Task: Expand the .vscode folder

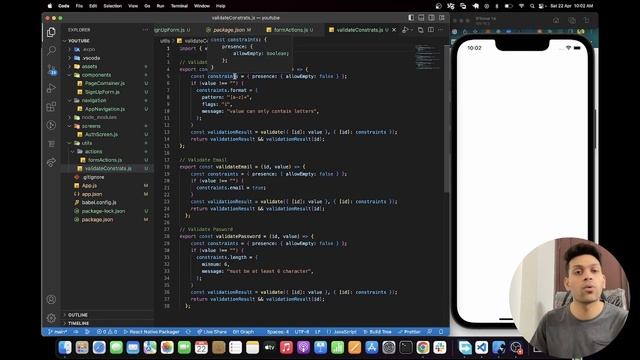Action: click(x=90, y=58)
